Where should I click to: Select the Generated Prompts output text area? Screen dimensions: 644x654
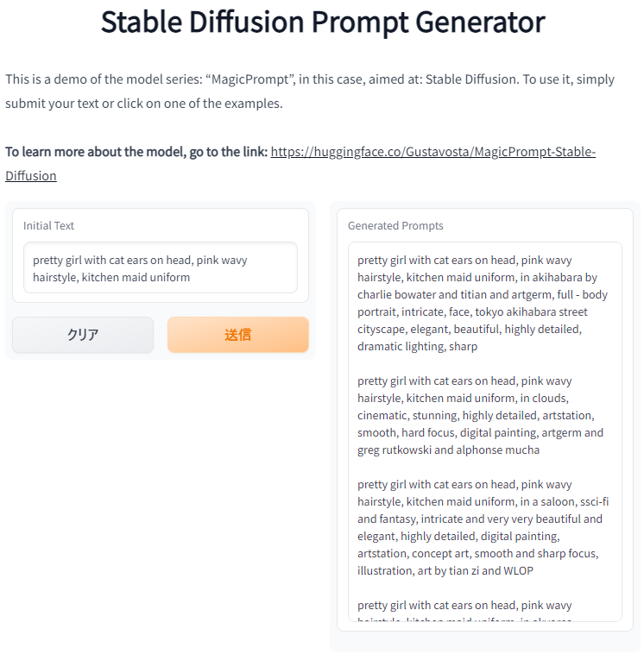point(485,431)
